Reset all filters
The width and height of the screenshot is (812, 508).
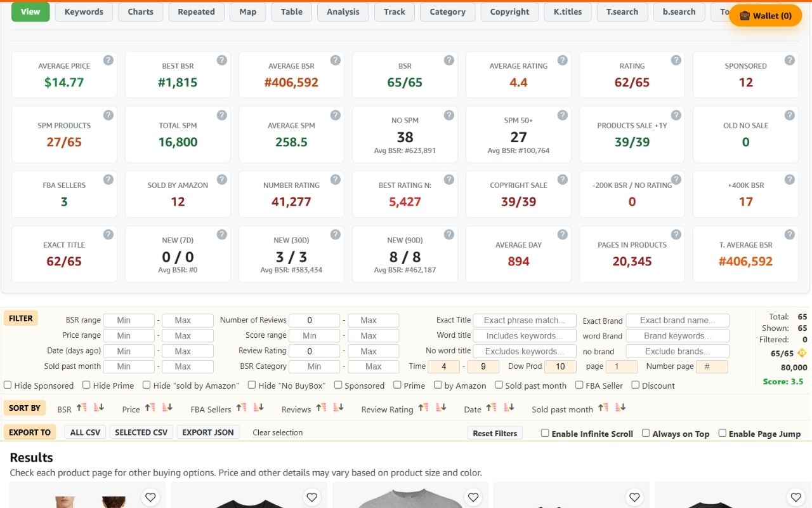[x=494, y=432]
